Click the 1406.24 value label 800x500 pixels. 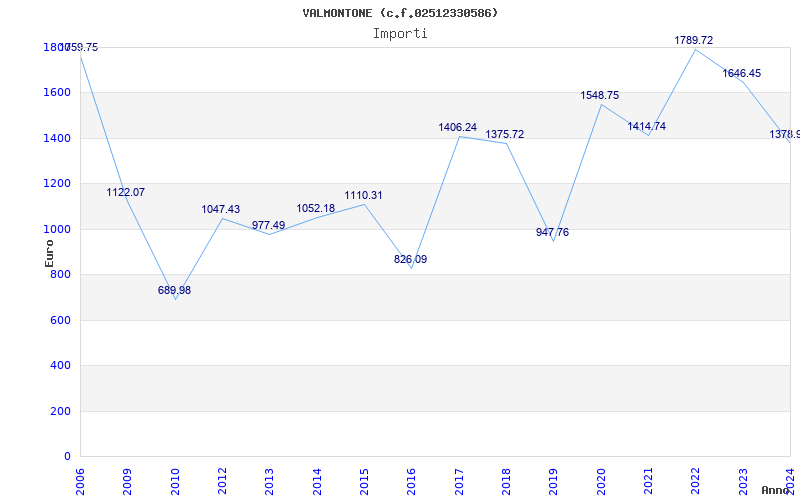(458, 128)
